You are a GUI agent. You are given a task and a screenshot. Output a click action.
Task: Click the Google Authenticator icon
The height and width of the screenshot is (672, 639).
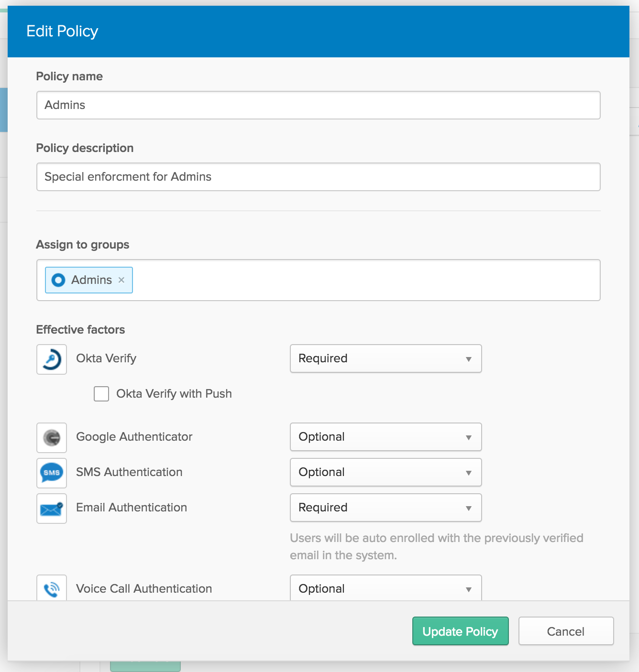pyautogui.click(x=52, y=437)
